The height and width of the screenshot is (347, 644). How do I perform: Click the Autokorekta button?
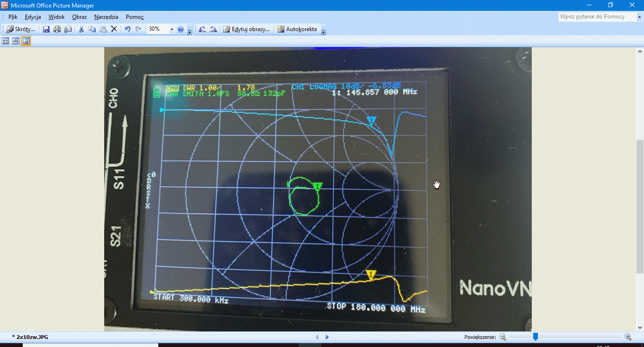click(x=297, y=29)
